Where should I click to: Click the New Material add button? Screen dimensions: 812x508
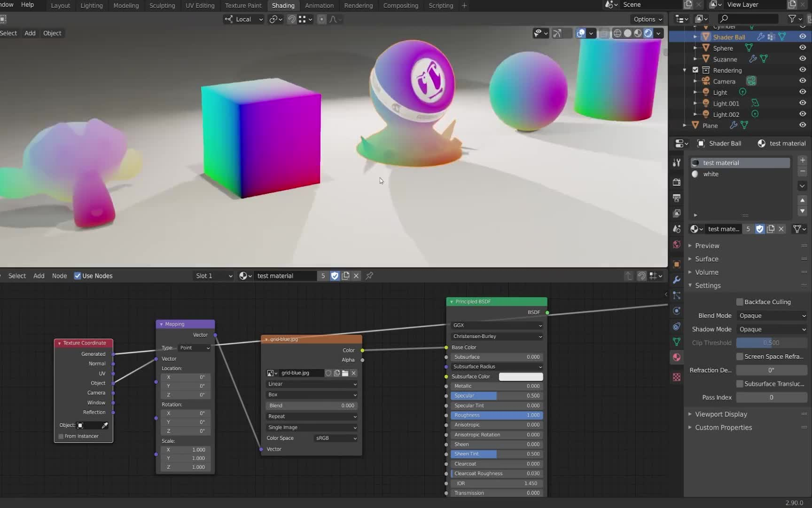click(802, 160)
